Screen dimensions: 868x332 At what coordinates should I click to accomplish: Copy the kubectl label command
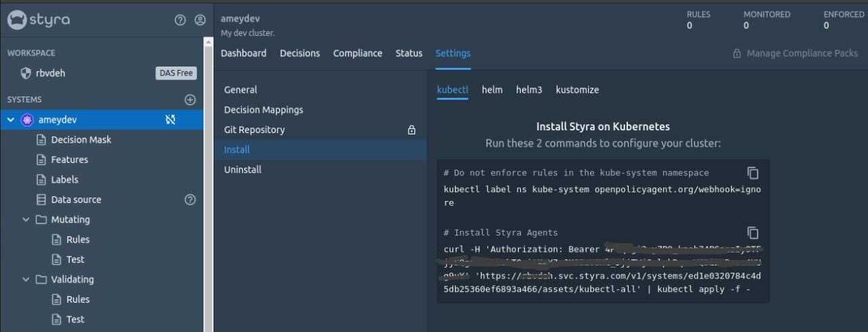click(x=753, y=173)
